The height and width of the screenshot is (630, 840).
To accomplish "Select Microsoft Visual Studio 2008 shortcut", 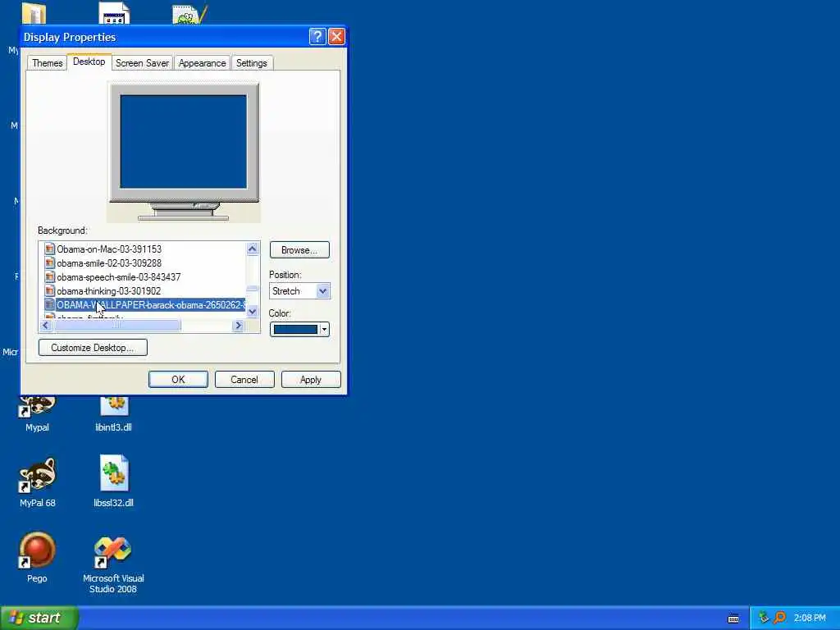I will [113, 552].
